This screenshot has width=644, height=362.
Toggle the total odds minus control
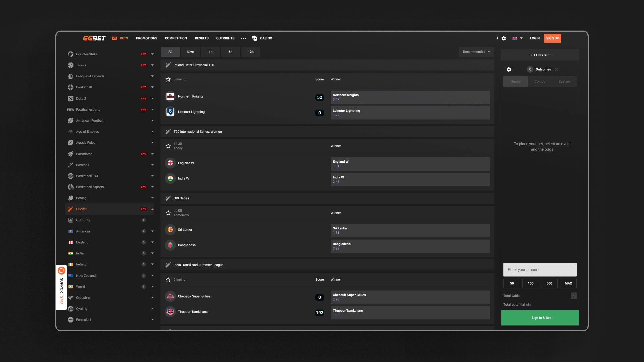click(x=573, y=296)
